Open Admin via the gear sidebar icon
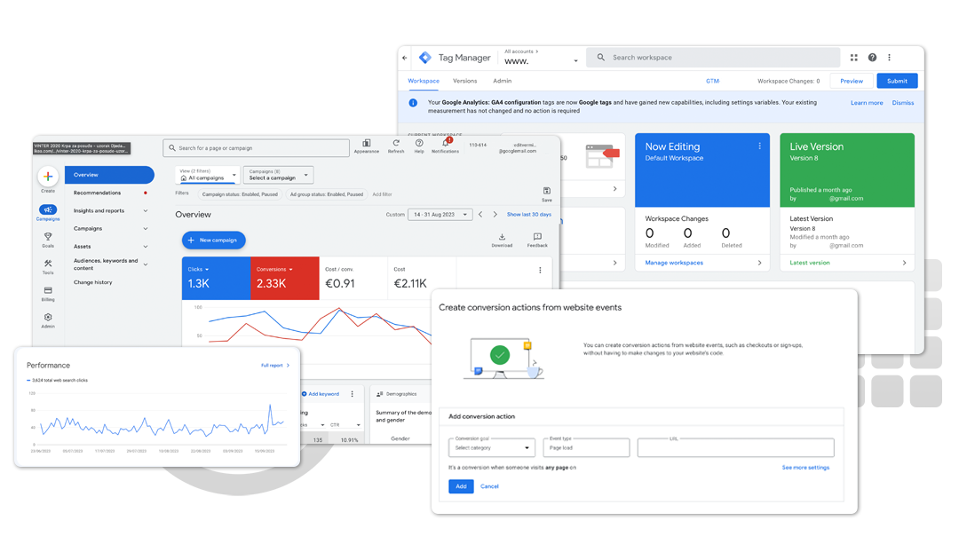 click(x=46, y=317)
